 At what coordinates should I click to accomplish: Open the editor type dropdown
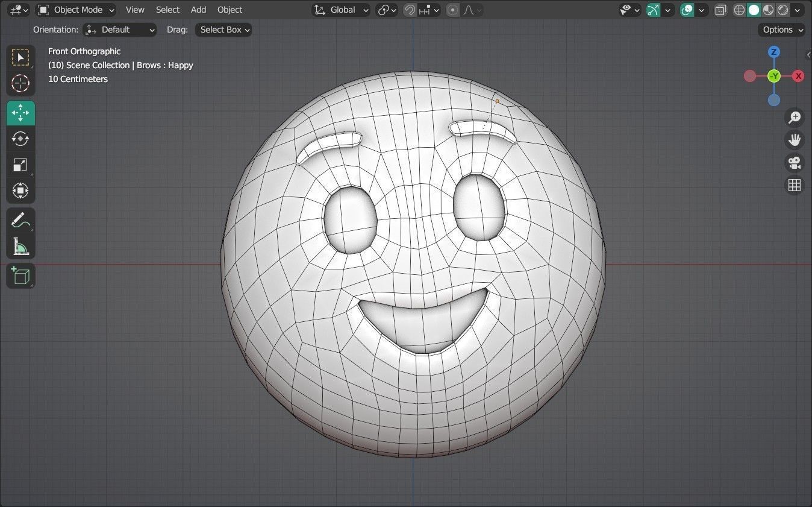[19, 10]
